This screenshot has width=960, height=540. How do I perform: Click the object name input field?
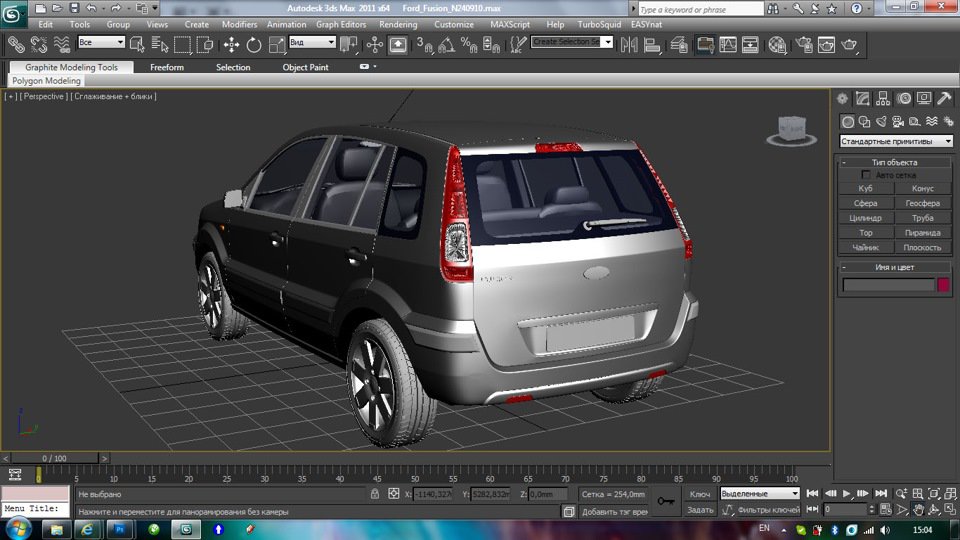(888, 285)
